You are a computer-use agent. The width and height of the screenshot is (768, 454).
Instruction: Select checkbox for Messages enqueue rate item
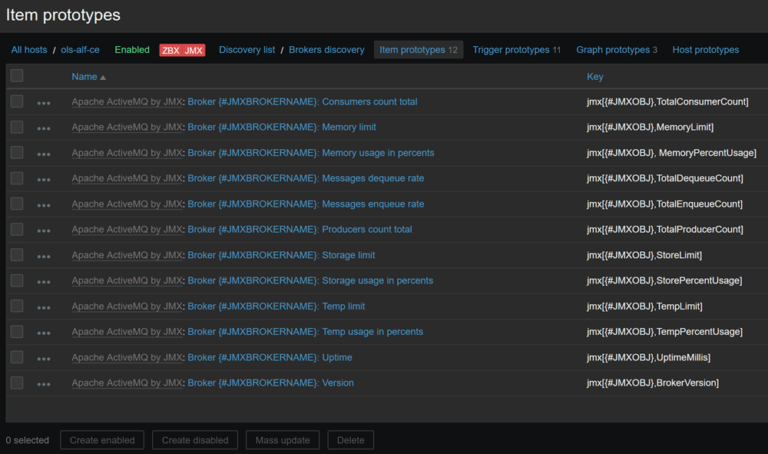pos(17,204)
